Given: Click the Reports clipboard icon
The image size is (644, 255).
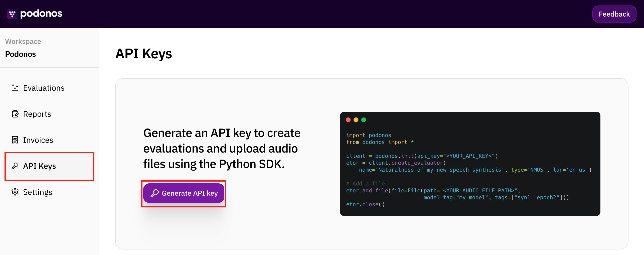Looking at the screenshot, I should point(15,114).
